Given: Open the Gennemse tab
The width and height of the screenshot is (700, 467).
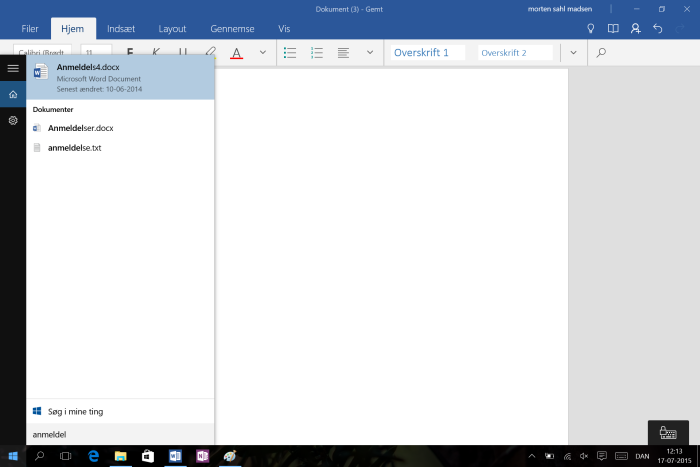Looking at the screenshot, I should [x=232, y=29].
